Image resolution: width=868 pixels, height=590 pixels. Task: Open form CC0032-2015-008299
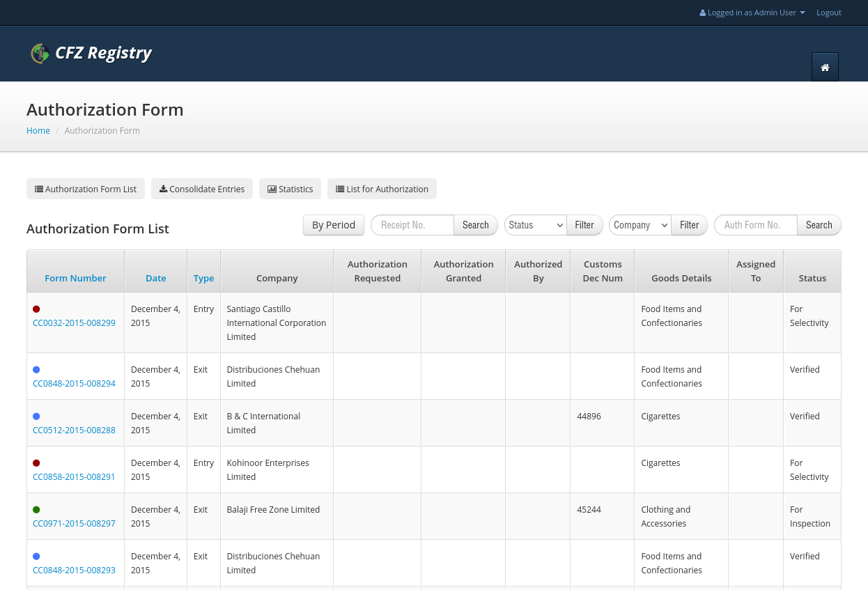tap(74, 323)
